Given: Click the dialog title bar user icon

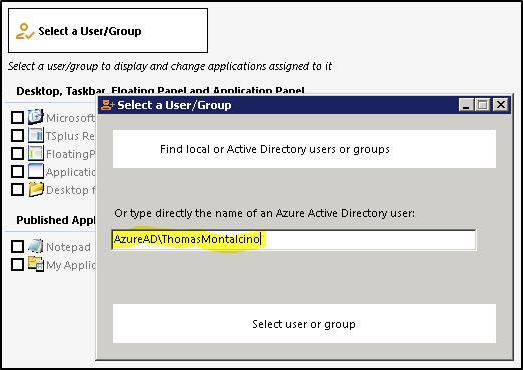Looking at the screenshot, I should 107,105.
